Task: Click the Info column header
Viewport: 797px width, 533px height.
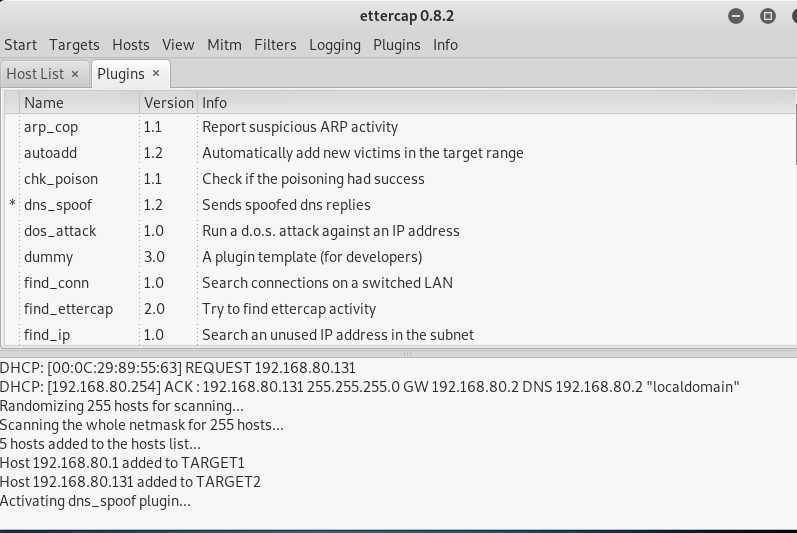Action: tap(496, 103)
